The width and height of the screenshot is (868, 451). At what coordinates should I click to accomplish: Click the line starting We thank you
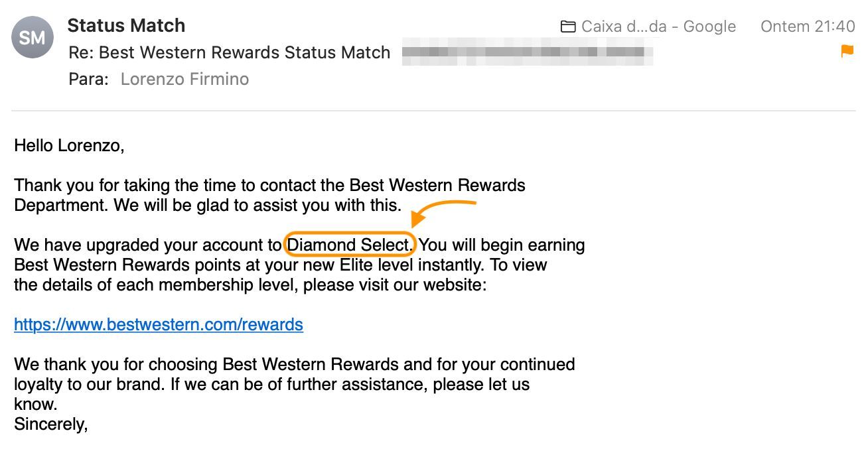294,364
